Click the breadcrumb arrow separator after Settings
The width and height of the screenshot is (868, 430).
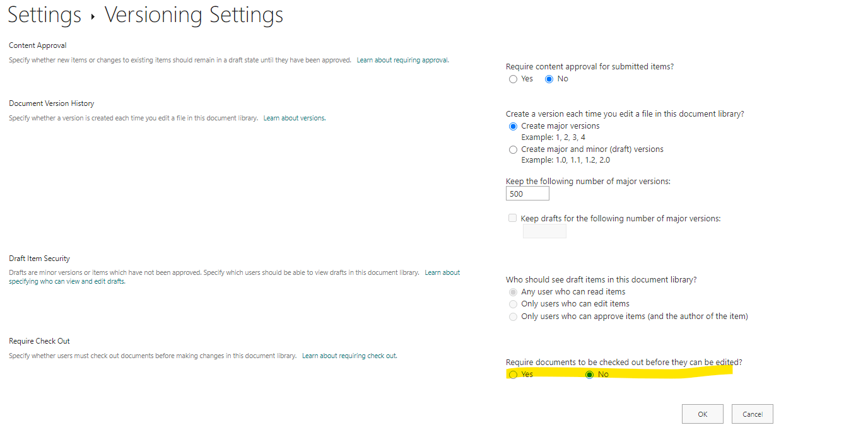(x=93, y=17)
